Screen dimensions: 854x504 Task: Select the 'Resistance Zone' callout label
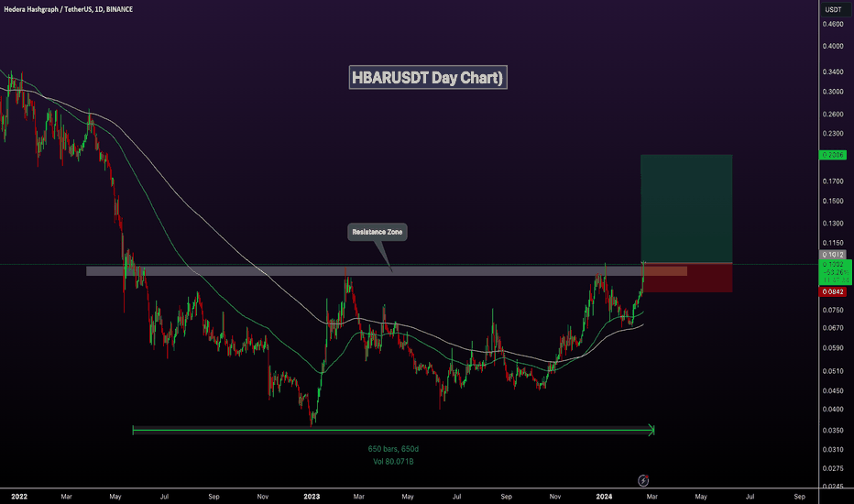pos(378,232)
